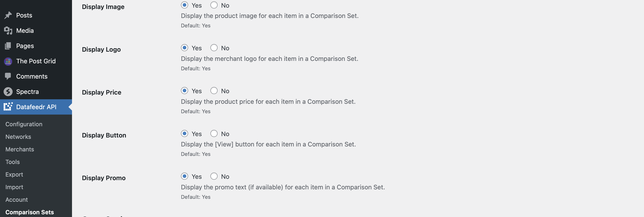Open the Networks submenu item
This screenshot has height=217, width=644.
point(18,137)
